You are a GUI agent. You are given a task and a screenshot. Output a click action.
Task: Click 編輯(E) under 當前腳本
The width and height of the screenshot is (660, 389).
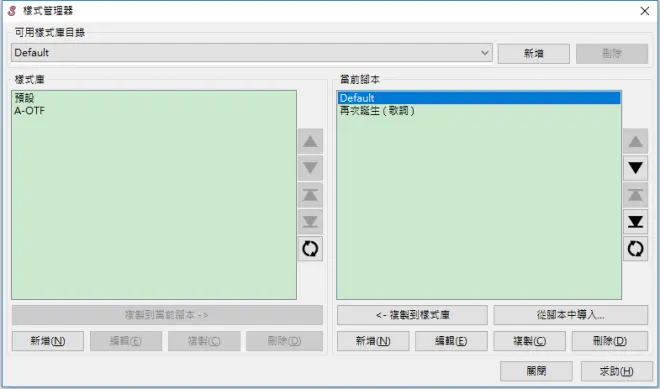coord(451,341)
